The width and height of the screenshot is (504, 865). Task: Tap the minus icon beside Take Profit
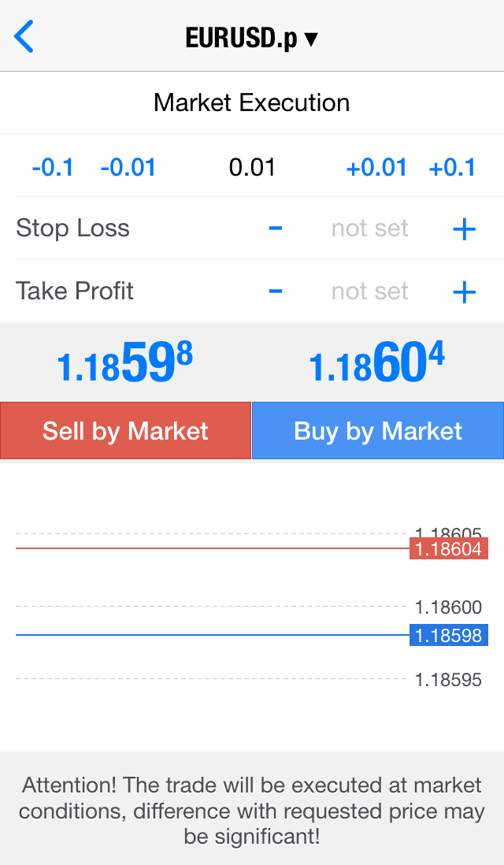click(275, 291)
